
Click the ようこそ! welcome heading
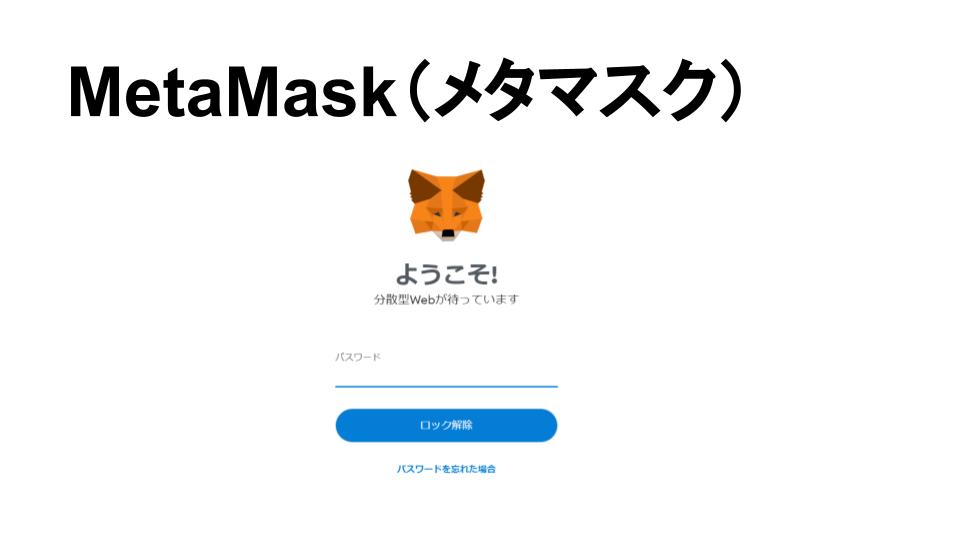point(446,274)
